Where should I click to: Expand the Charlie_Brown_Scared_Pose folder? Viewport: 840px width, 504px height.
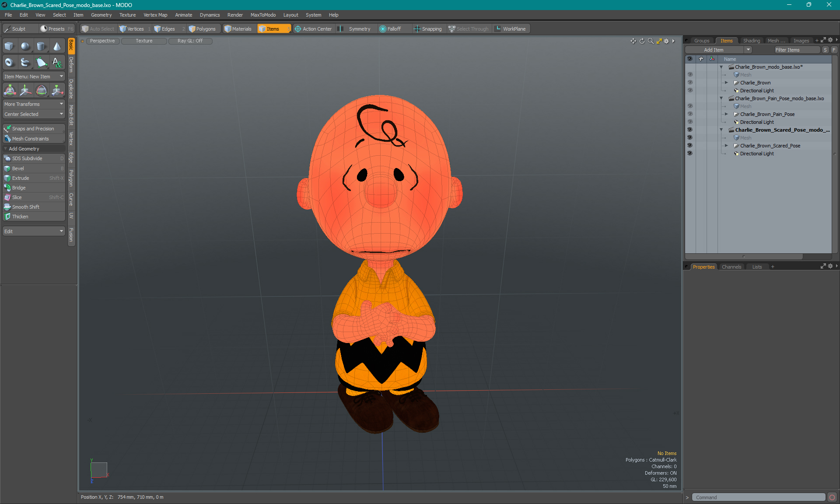(x=726, y=146)
